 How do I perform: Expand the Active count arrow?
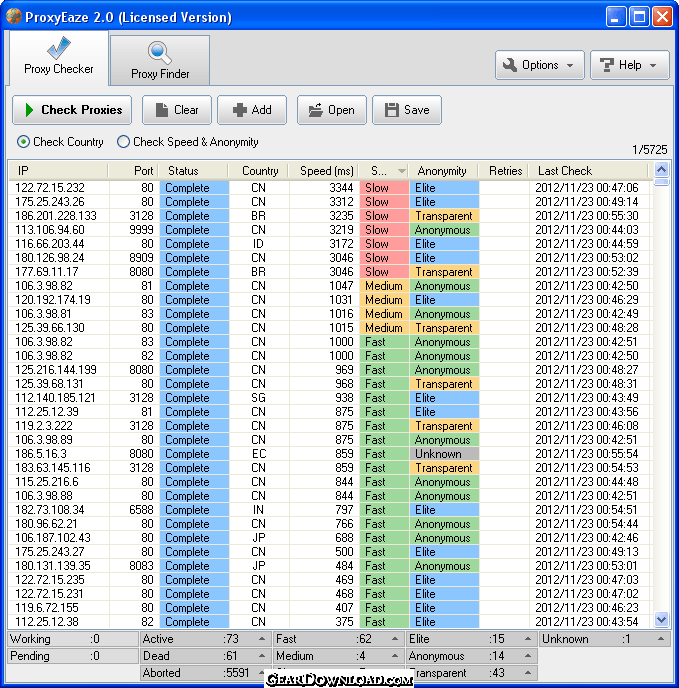(262, 639)
